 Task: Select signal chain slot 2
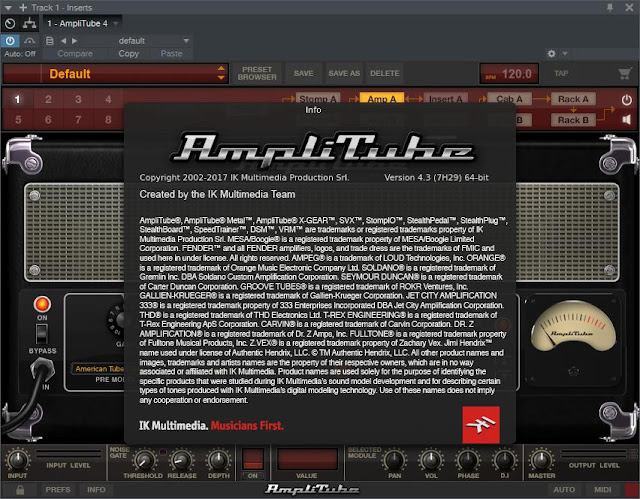coord(48,99)
